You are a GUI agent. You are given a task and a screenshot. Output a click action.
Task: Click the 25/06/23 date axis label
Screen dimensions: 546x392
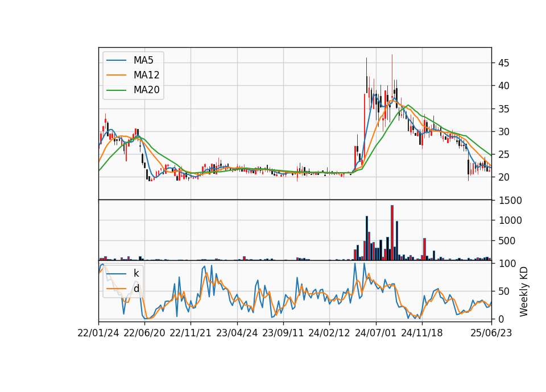click(491, 333)
